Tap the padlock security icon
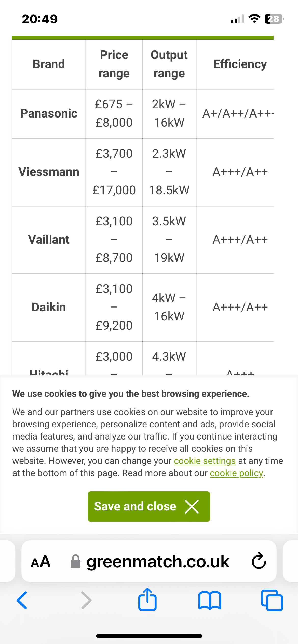This screenshot has height=644, width=298. tap(75, 562)
